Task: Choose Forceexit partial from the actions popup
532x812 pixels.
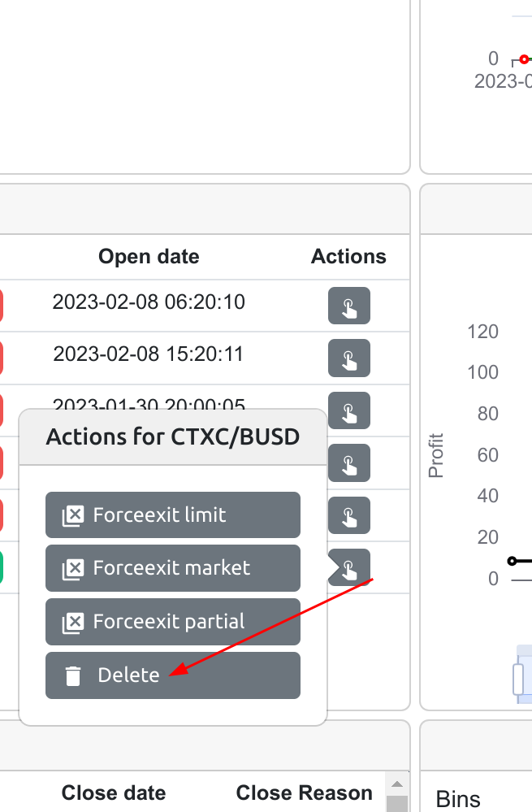Action: pos(172,621)
